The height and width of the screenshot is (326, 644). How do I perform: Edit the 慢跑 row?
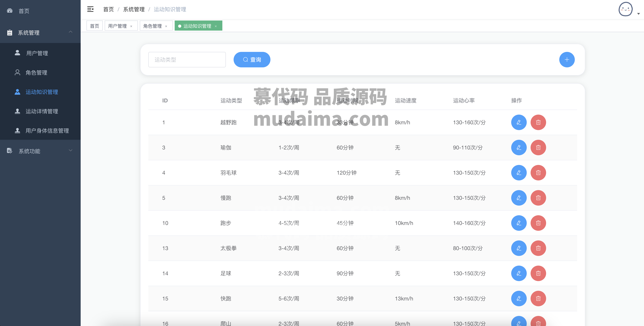tap(519, 198)
